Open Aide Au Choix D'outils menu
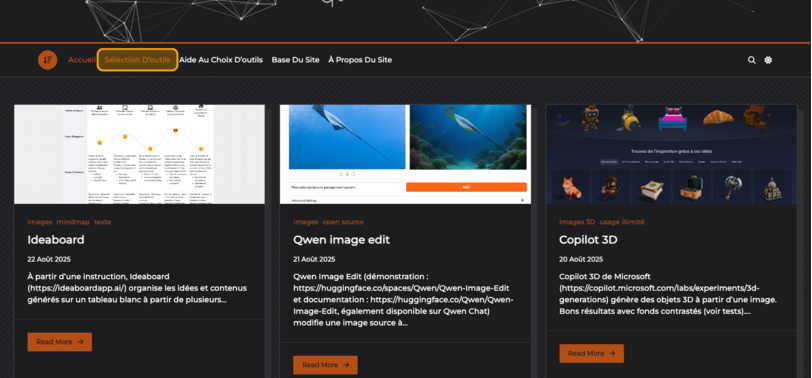Viewport: 812px width, 378px height. [x=221, y=60]
